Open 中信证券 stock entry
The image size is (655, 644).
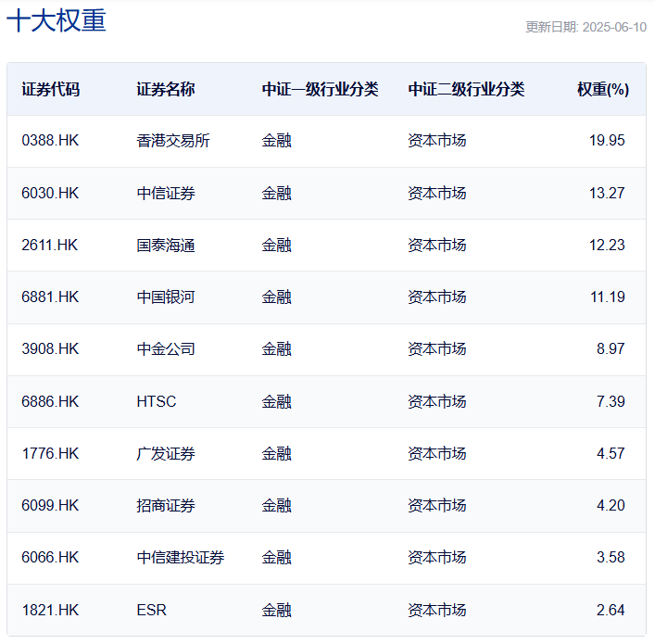(x=166, y=193)
